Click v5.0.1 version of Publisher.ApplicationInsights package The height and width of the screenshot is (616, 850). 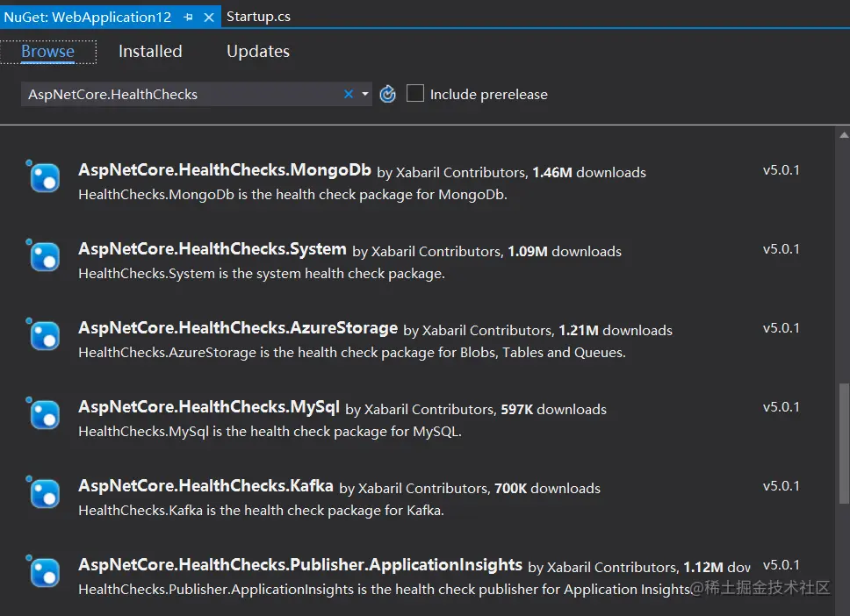tap(782, 565)
